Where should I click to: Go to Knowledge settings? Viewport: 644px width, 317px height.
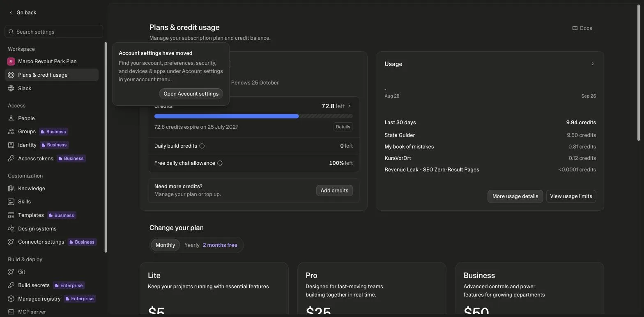[52, 189]
